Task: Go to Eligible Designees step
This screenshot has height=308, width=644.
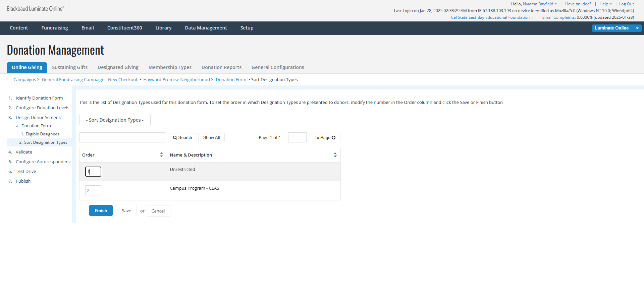Action: coord(43,134)
